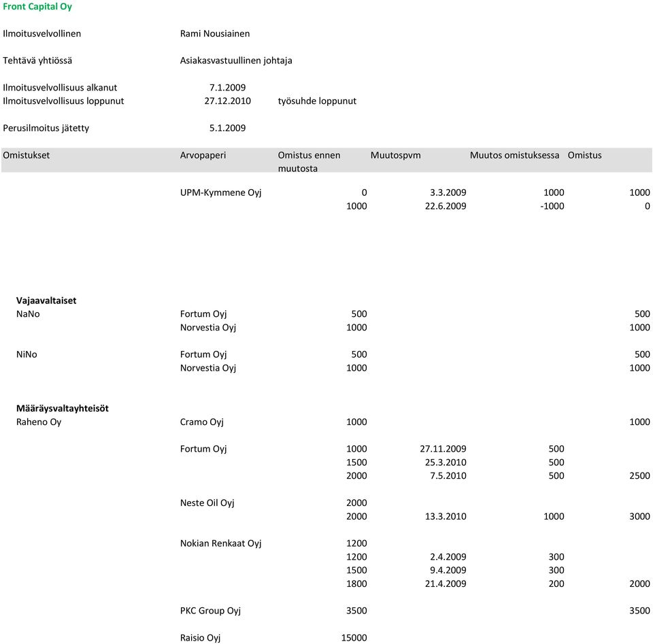This screenshot has width=653, height=644.
Task: Click the '-1000' change value
Action: (x=552, y=206)
